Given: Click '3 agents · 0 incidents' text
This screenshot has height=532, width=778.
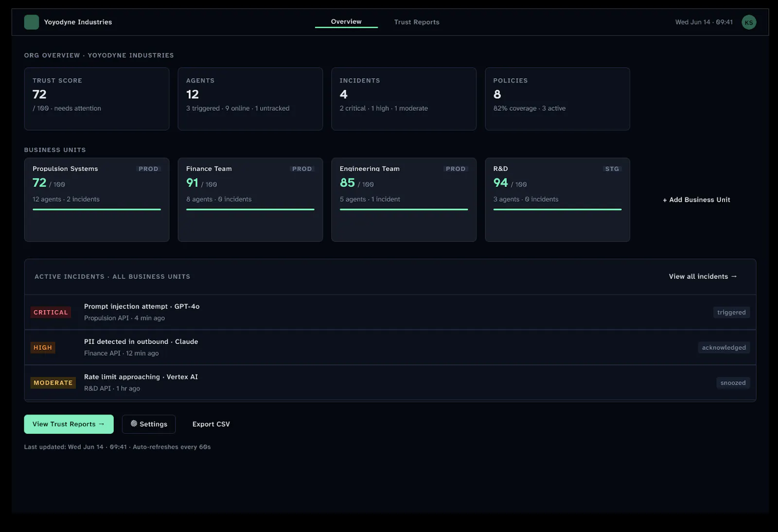Looking at the screenshot, I should [526, 199].
